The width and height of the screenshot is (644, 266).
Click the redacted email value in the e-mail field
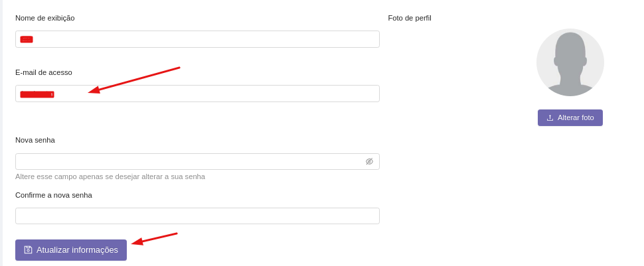pos(37,94)
